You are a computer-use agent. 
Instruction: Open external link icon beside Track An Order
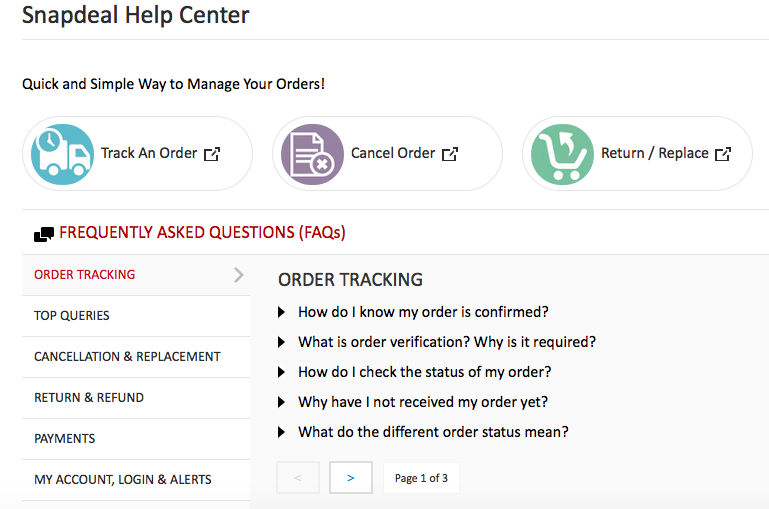click(212, 154)
